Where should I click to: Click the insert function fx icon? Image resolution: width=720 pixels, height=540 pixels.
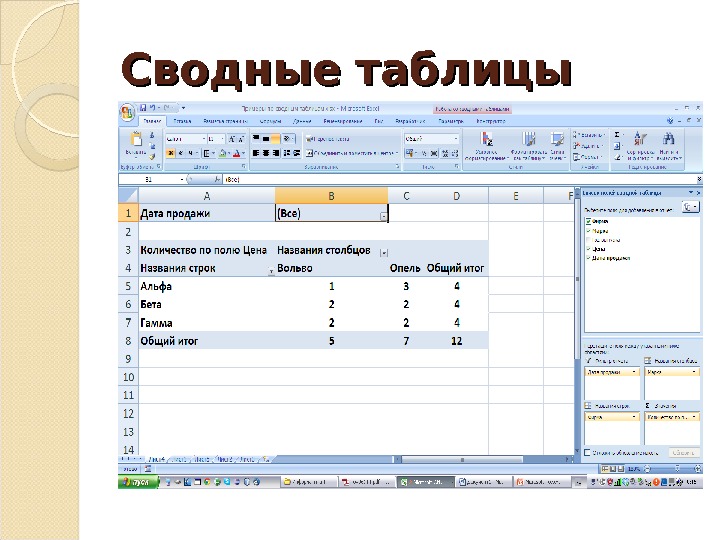217,180
